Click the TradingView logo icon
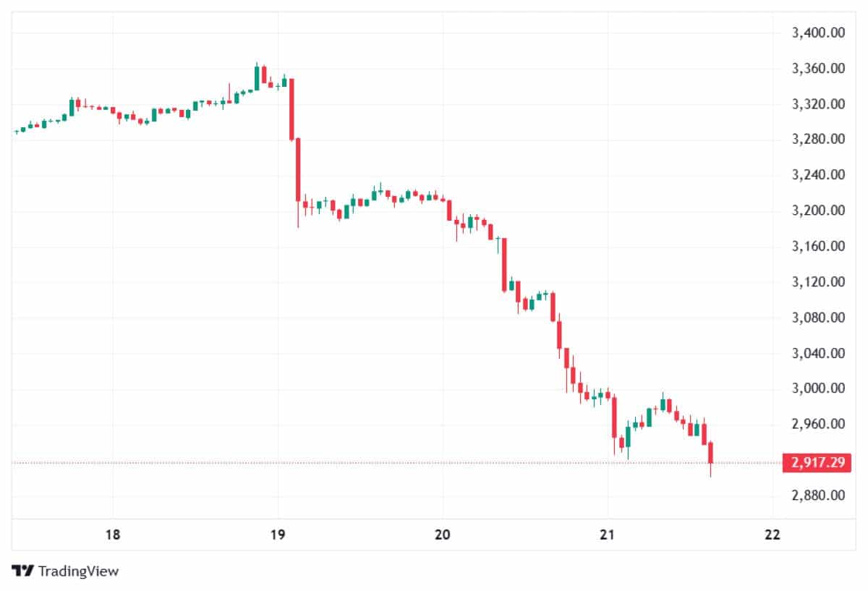The width and height of the screenshot is (868, 591). click(24, 571)
